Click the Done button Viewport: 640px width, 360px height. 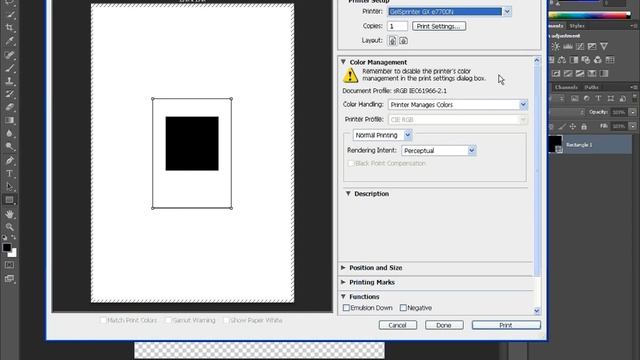pyautogui.click(x=444, y=325)
